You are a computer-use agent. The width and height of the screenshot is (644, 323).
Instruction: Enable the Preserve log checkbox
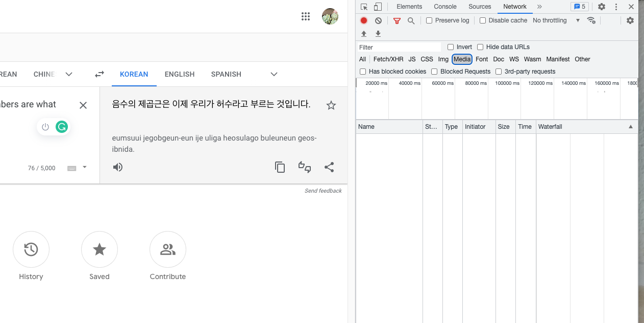[x=429, y=20]
